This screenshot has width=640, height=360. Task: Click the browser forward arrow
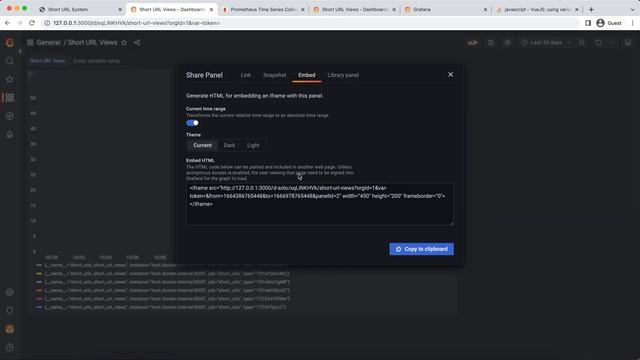click(20, 23)
